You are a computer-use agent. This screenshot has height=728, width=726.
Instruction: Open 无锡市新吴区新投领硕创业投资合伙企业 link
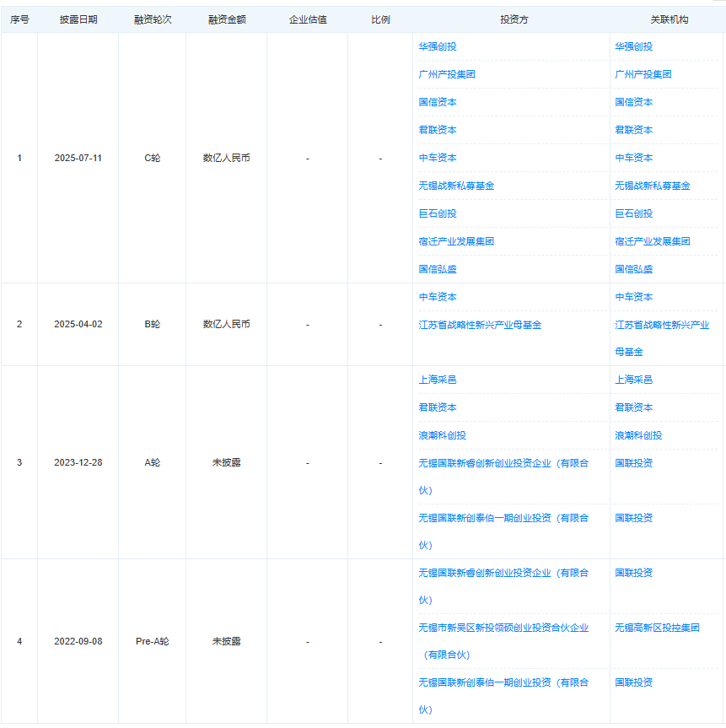pos(503,641)
